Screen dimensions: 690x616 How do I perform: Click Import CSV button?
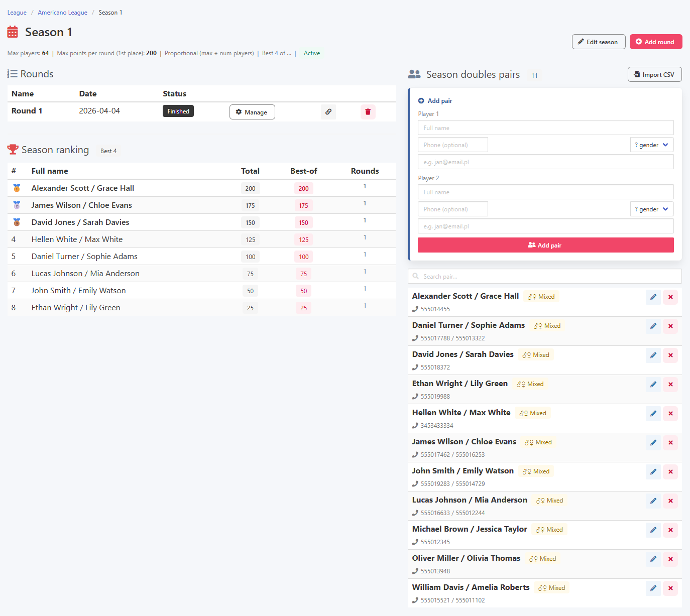[654, 74]
